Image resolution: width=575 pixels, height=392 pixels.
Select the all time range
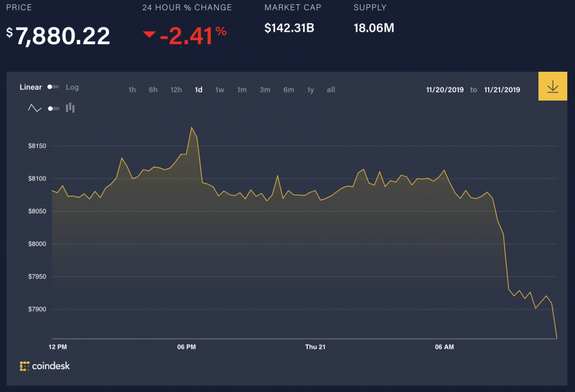[331, 90]
